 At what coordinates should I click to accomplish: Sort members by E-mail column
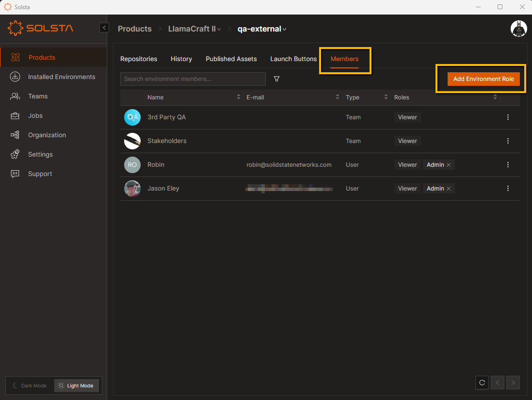click(337, 97)
